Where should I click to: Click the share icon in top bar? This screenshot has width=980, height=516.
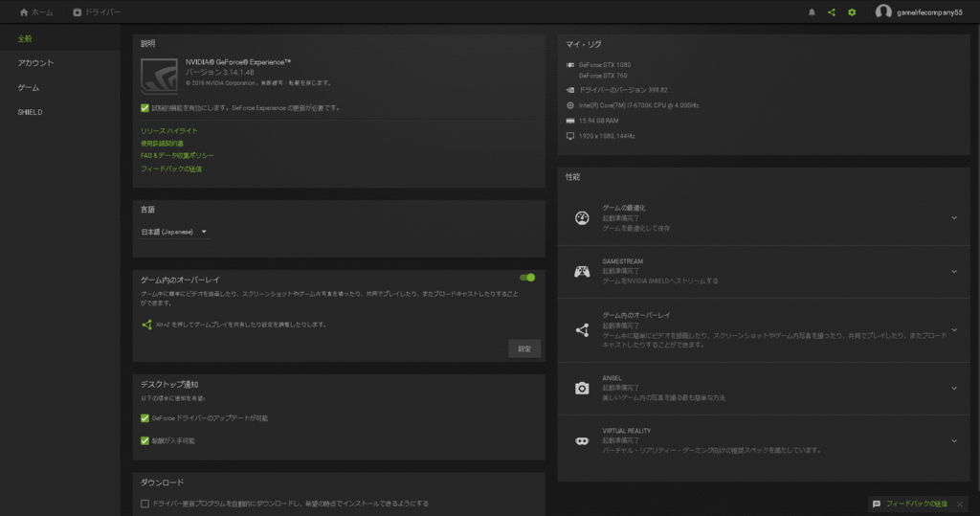[832, 11]
